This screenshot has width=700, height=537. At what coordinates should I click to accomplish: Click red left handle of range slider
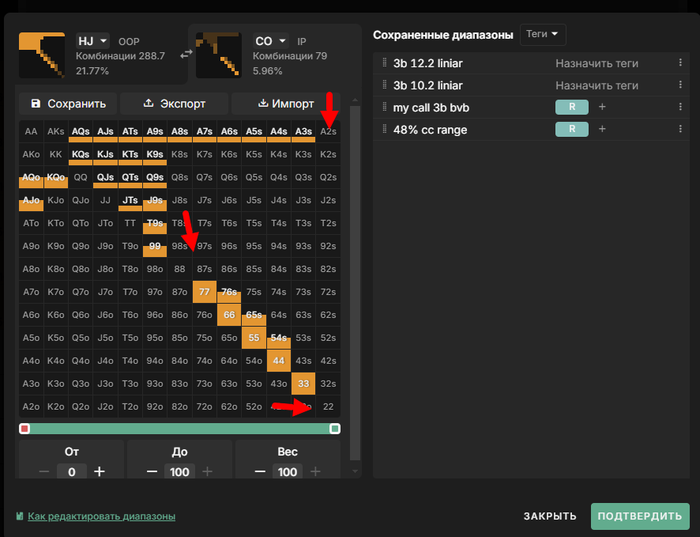pyautogui.click(x=25, y=429)
